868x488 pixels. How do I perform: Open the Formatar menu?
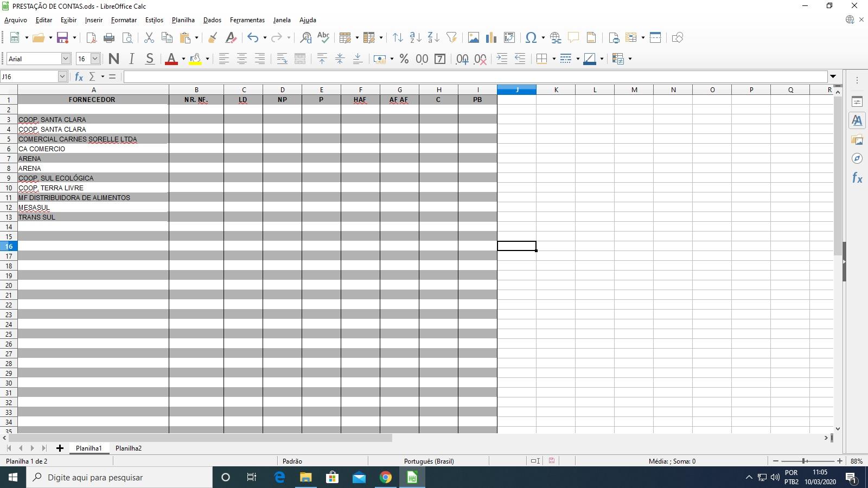pos(124,20)
